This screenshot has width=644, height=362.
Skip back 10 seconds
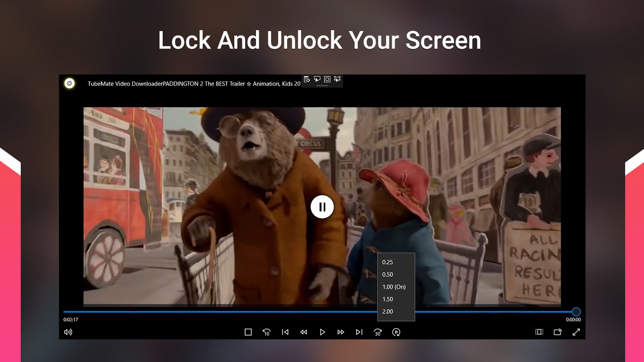266,332
